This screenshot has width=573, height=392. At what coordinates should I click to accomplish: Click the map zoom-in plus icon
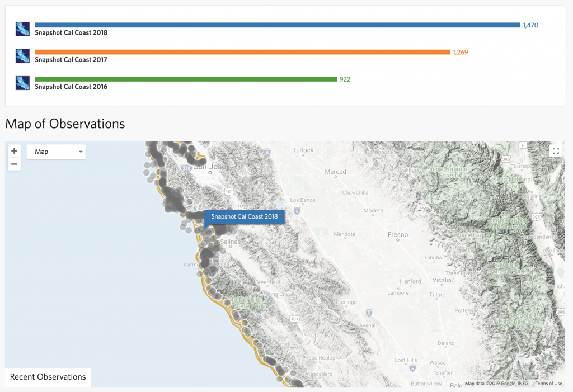(x=14, y=150)
